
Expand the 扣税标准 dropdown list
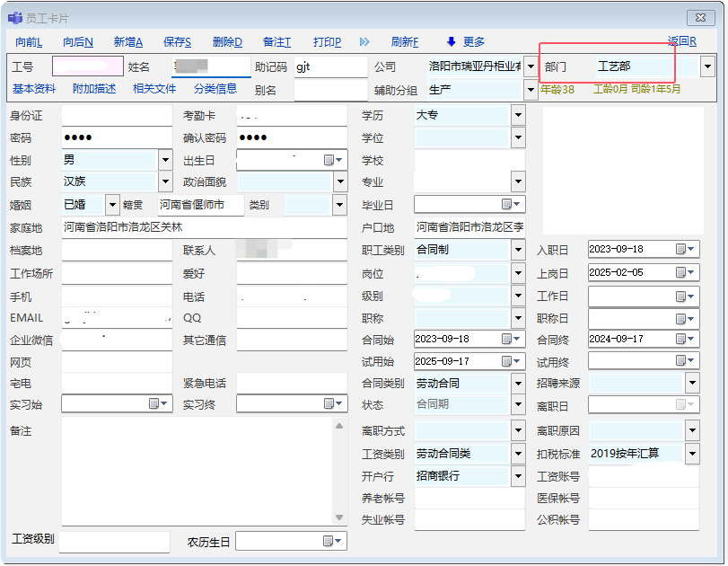[x=691, y=454]
